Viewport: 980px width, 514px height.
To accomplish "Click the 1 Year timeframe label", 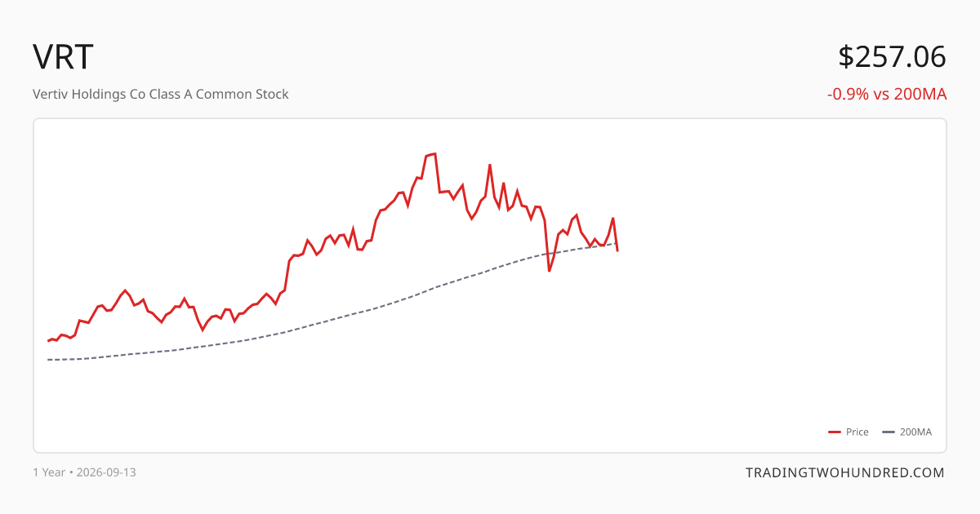I will click(49, 472).
